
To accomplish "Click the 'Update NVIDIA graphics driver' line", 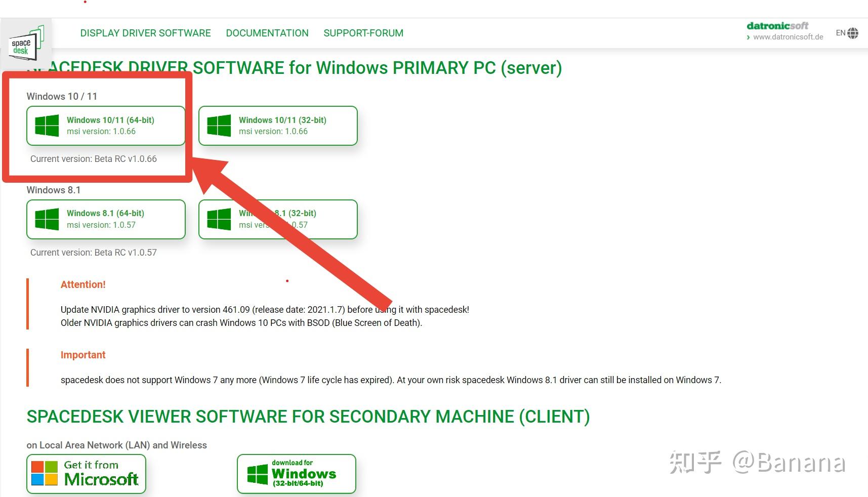I will [x=265, y=309].
